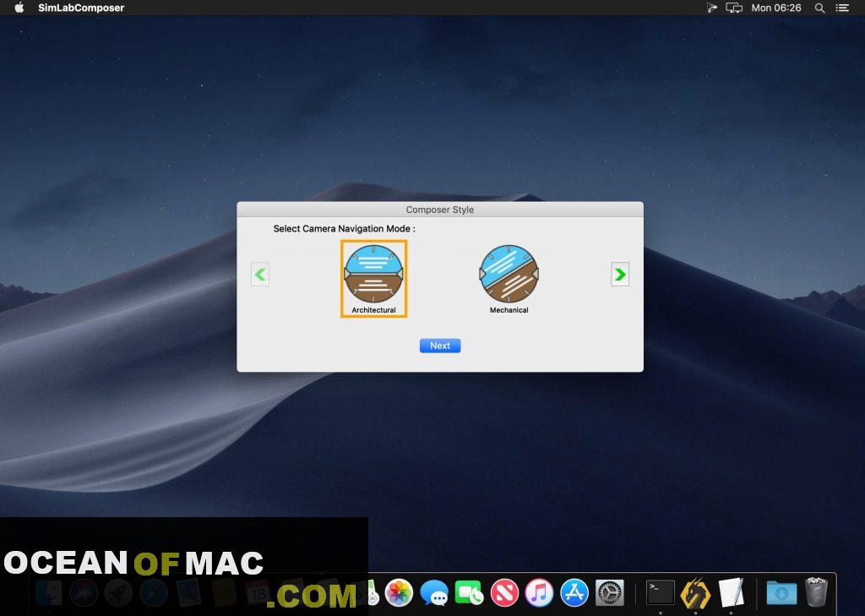Viewport: 865px width, 616px height.
Task: Open the Downloads folder in the dock
Action: tap(781, 593)
